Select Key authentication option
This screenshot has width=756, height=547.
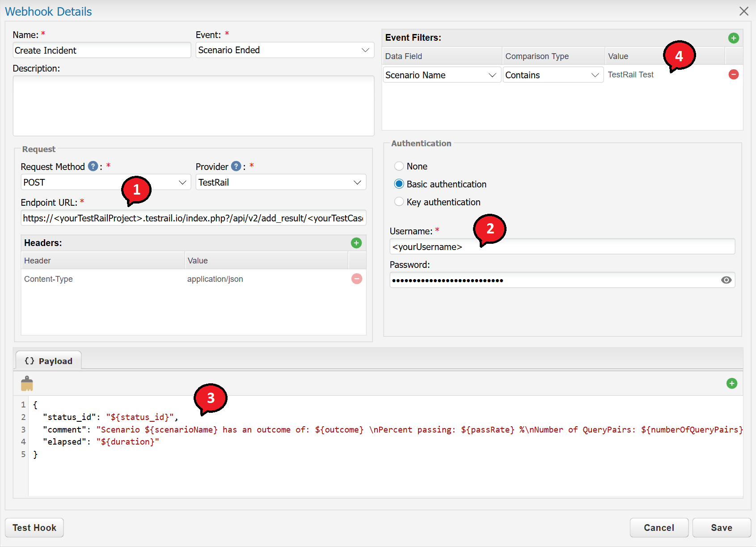[x=399, y=202]
